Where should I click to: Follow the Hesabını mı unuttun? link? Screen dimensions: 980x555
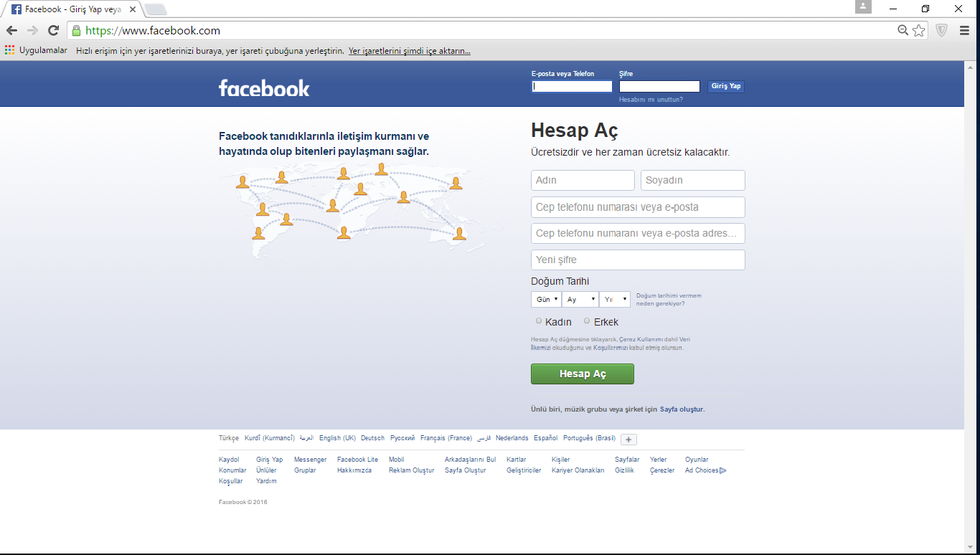click(x=651, y=100)
